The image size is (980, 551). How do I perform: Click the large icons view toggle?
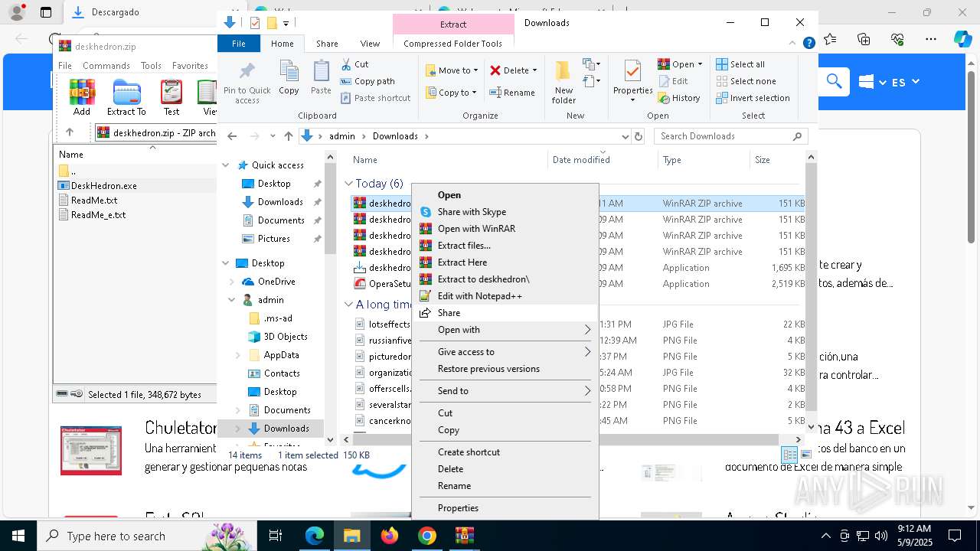click(805, 455)
